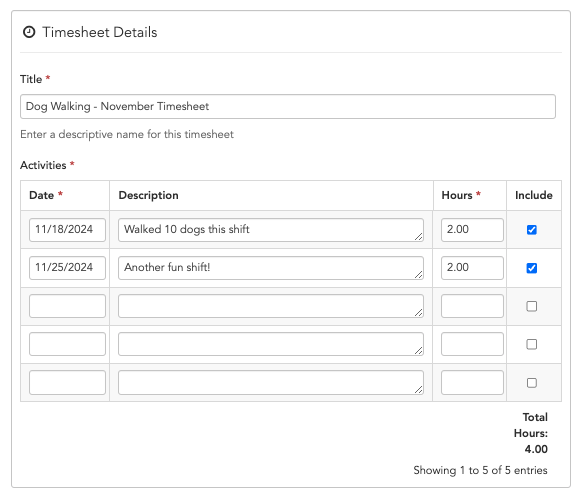Click the empty description box in the fourth row

(271, 344)
